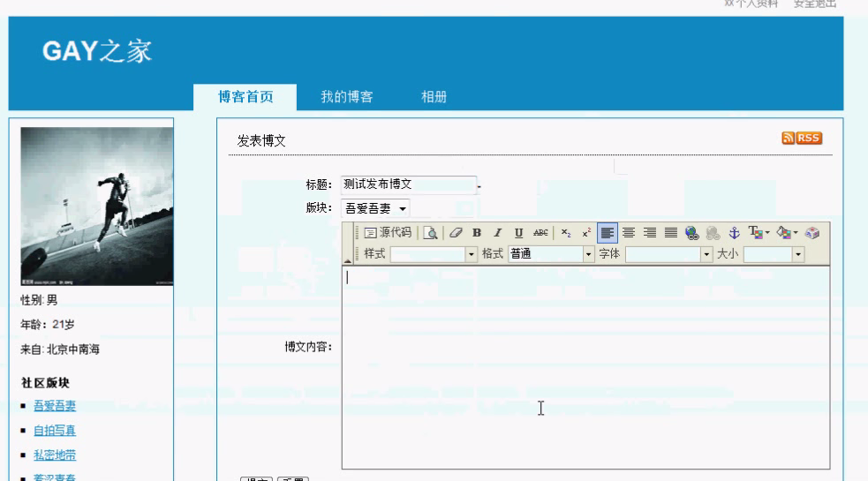Open the 版块 category dropdown showing 吾爱吾妻
Viewport: 868px width, 481px height.
[375, 208]
